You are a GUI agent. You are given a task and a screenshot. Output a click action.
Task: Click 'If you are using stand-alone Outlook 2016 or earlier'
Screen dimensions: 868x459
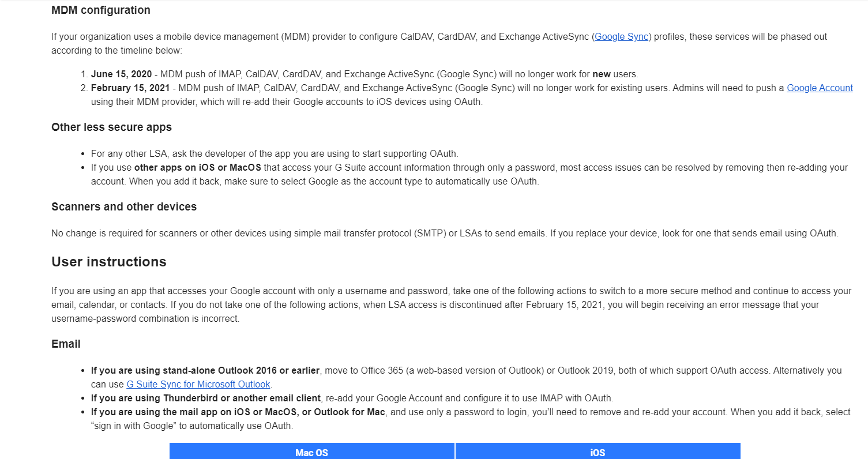(205, 370)
